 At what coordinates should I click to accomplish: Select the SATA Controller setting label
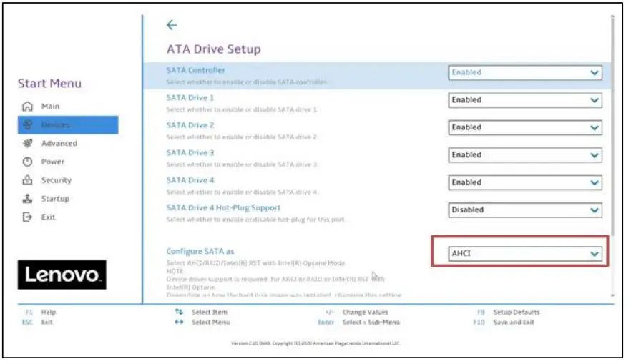(x=195, y=70)
